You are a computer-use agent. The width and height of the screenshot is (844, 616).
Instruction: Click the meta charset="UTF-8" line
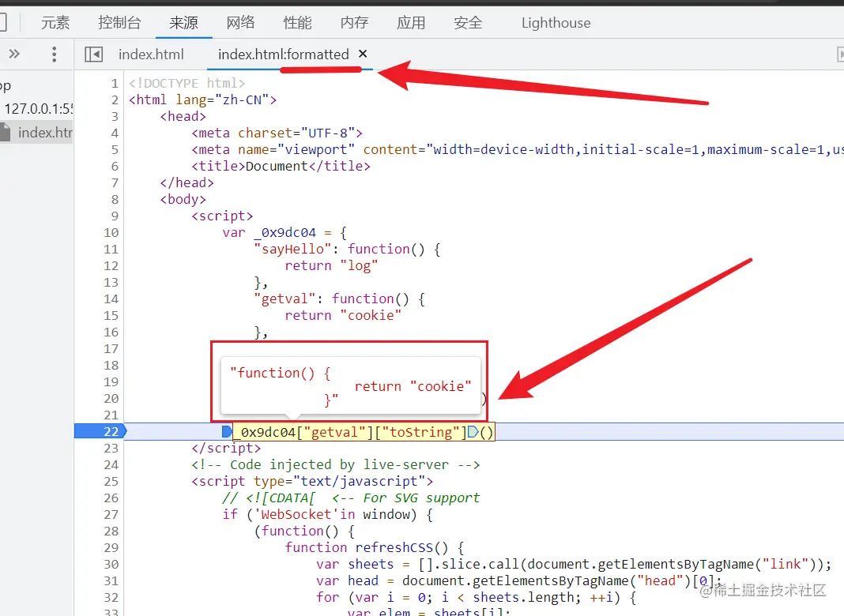277,133
